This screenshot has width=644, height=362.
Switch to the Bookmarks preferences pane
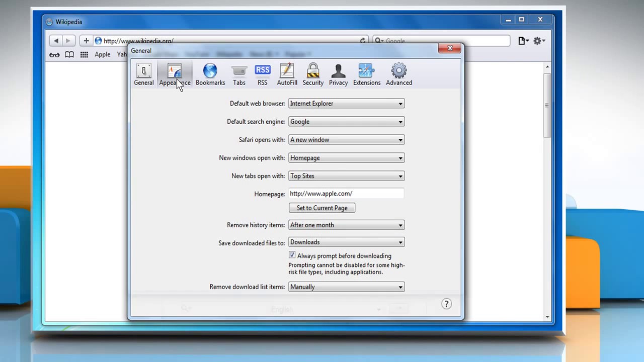pyautogui.click(x=210, y=74)
